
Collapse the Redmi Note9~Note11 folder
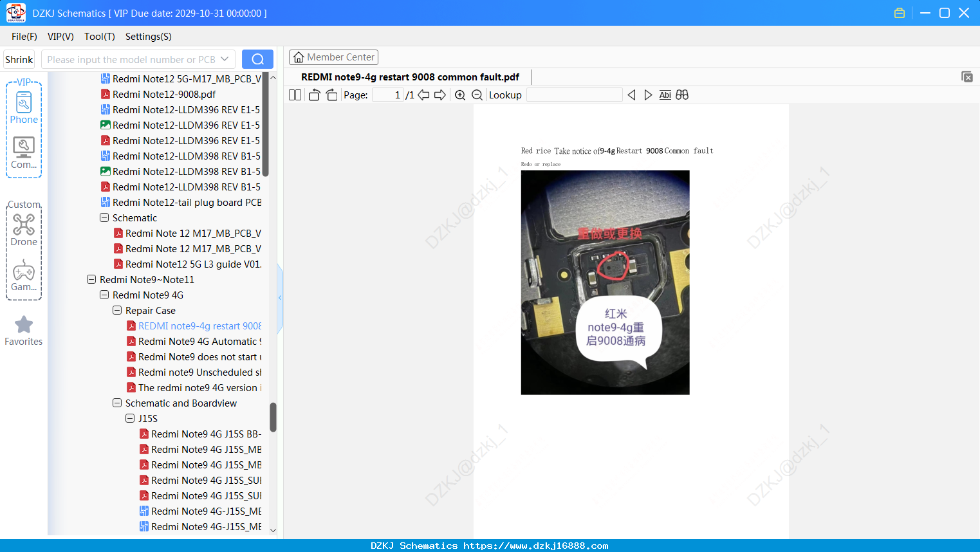91,280
